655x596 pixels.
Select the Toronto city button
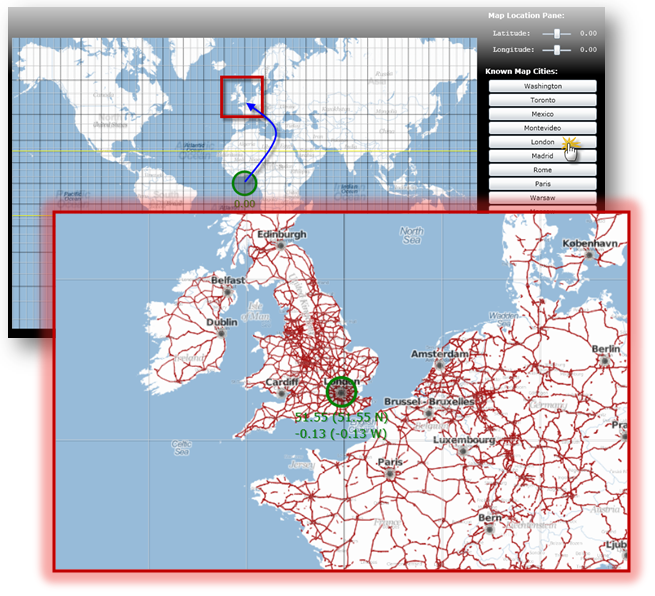[543, 100]
